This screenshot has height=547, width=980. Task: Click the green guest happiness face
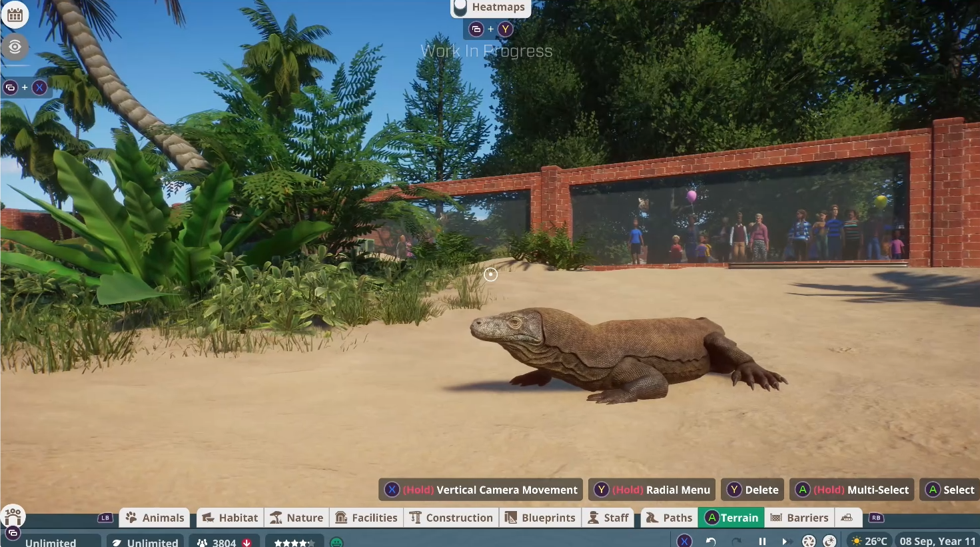click(x=336, y=542)
